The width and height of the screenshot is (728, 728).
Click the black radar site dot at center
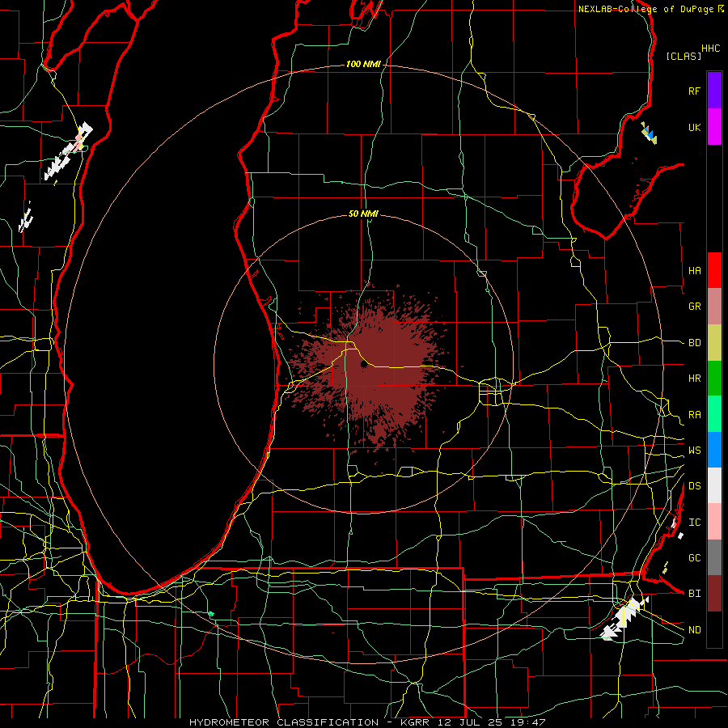point(364,365)
